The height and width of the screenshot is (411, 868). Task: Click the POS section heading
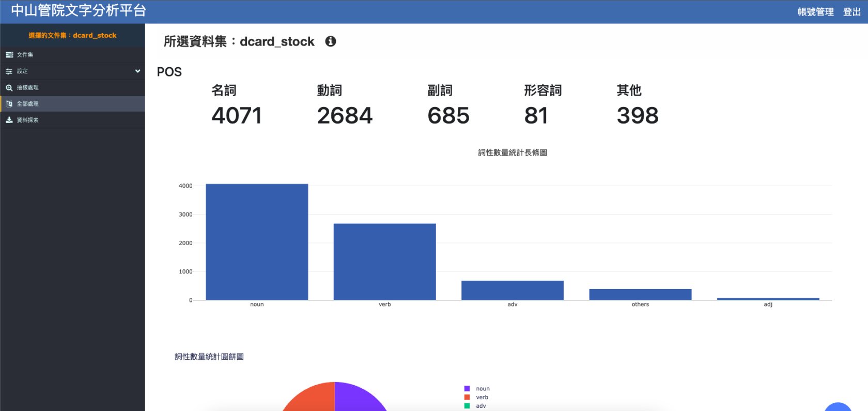click(169, 72)
